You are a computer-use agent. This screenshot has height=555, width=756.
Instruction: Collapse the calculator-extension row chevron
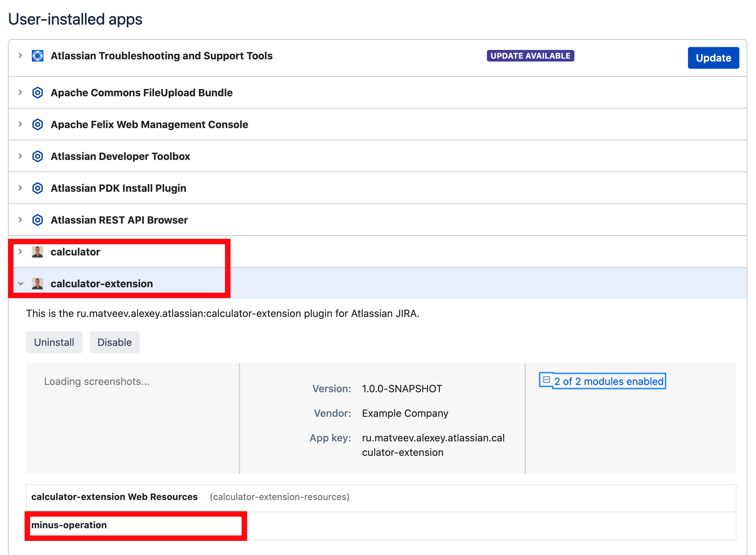(x=21, y=284)
